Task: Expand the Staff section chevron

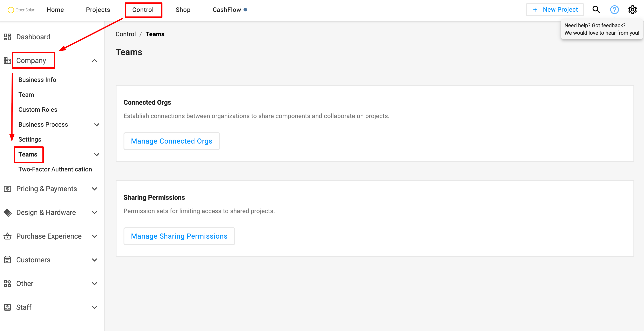Action: coord(95,307)
